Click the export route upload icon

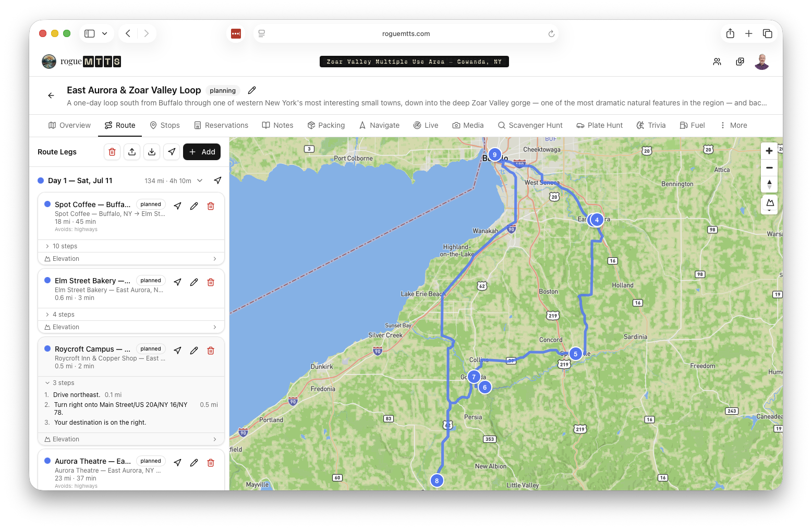click(132, 152)
